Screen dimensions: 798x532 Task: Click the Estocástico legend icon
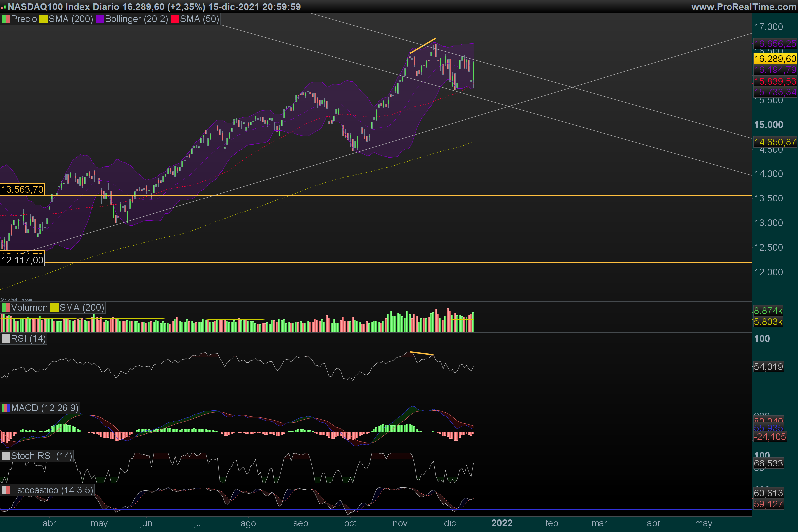[6, 490]
